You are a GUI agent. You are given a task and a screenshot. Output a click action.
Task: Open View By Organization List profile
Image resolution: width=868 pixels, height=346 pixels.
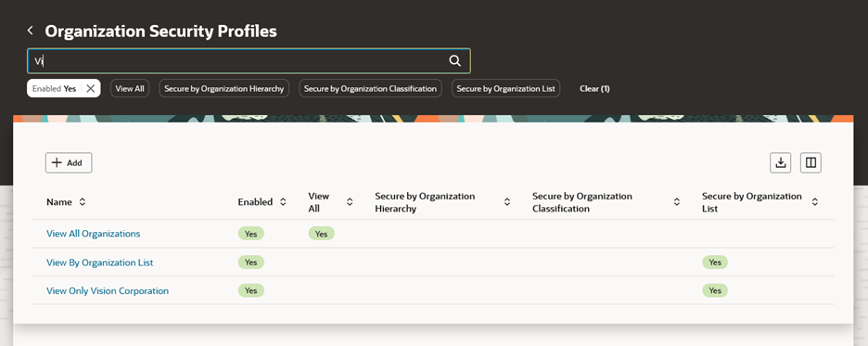click(100, 263)
